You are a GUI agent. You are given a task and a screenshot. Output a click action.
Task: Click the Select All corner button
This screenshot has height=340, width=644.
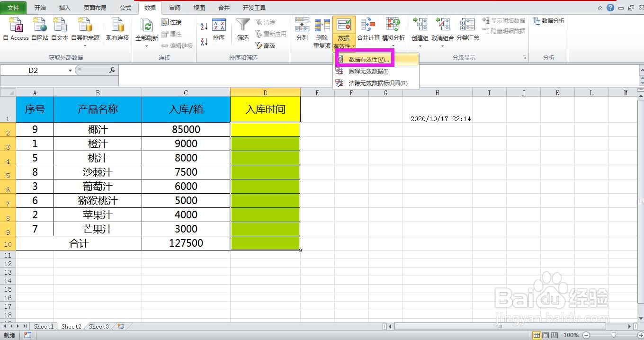[8, 92]
